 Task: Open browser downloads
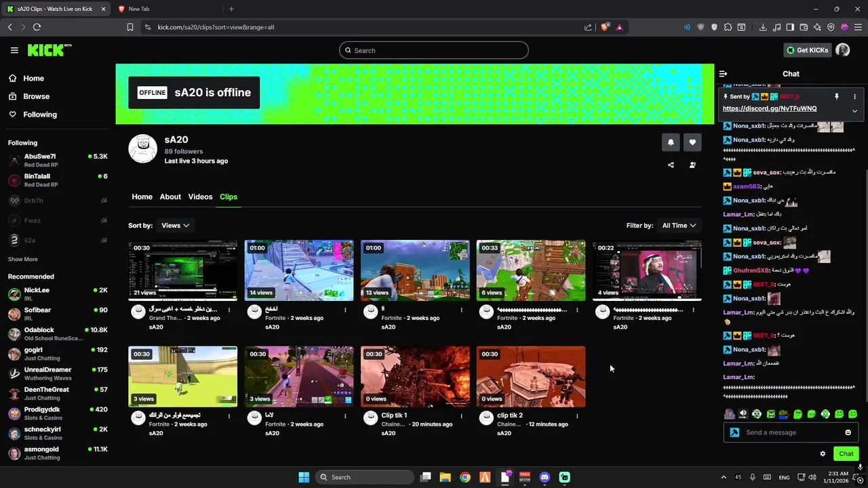763,27
